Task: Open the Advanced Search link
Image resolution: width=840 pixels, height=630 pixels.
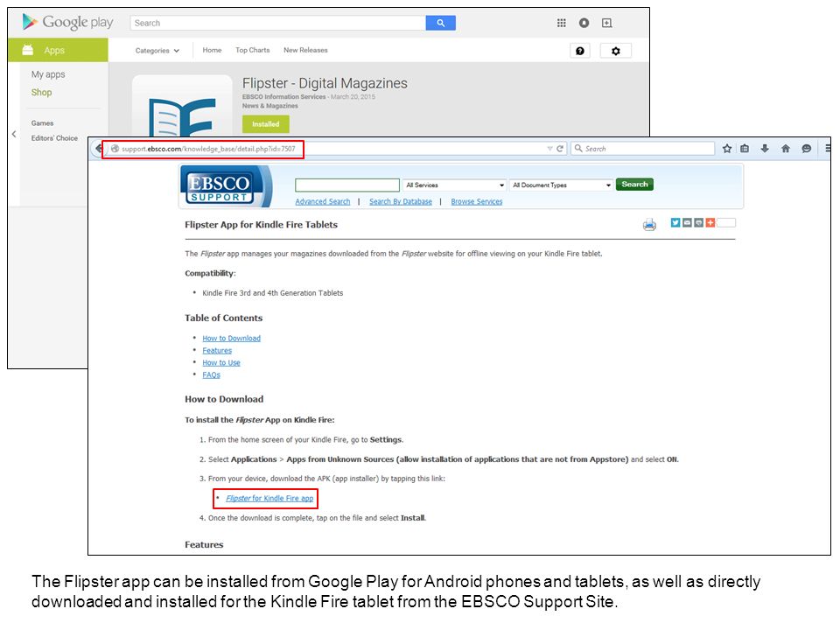Action: (323, 201)
